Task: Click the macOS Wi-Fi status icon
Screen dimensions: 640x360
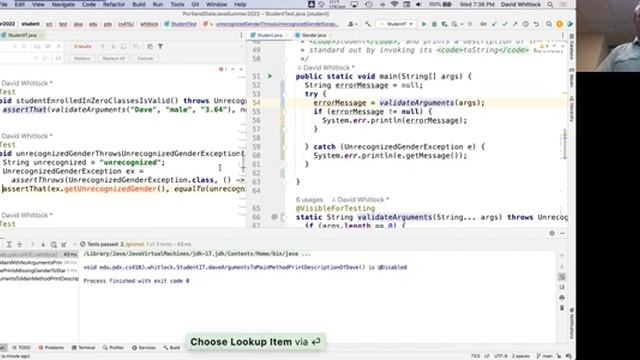Action: (394, 4)
